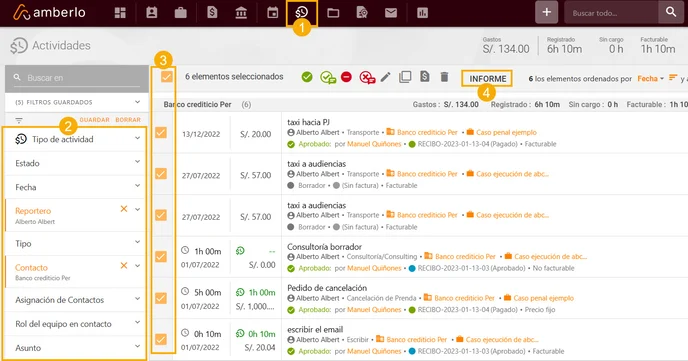Screen dimensions: 688x361
Task: Approve selected items with green check
Action: click(x=307, y=77)
